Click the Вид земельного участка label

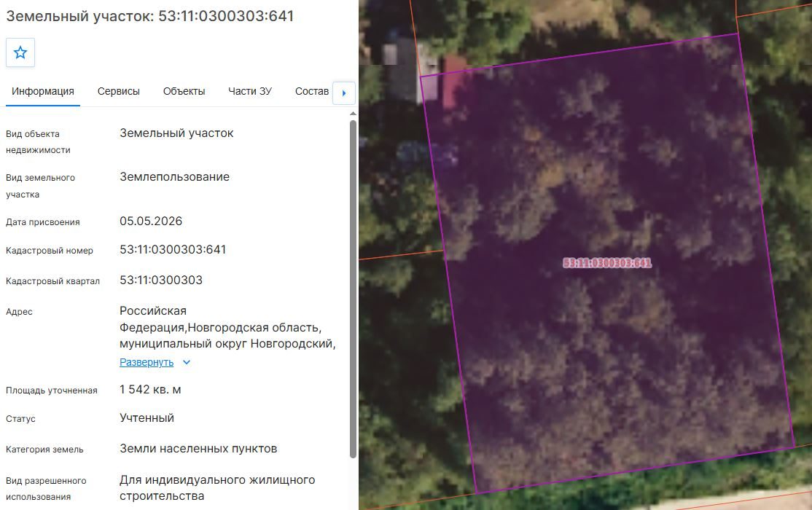(40, 186)
